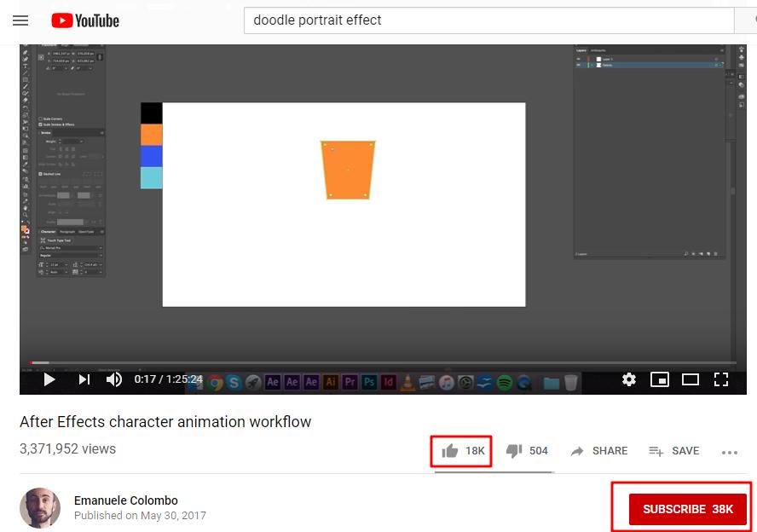Click the Emanuele Colombo channel link
Screen dimensions: 757x532
126,500
